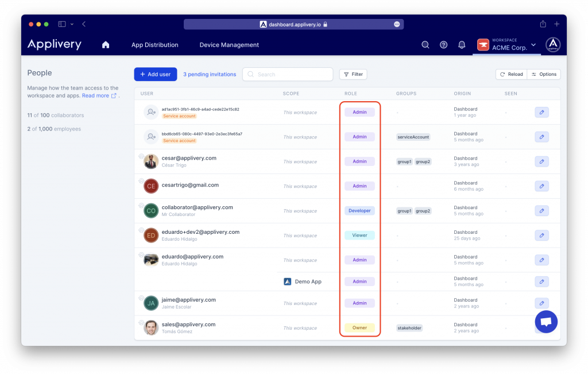The width and height of the screenshot is (588, 374).
Task: Open the chat support bubble
Action: click(546, 322)
